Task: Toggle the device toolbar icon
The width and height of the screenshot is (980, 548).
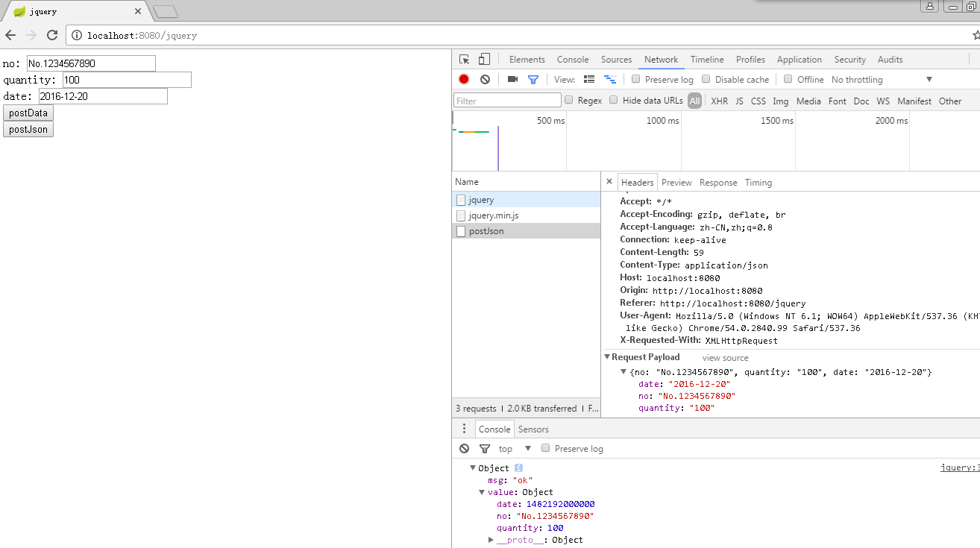Action: [484, 60]
